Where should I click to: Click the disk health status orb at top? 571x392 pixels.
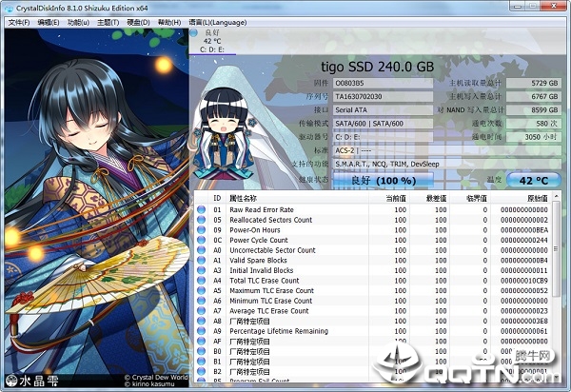tap(194, 32)
